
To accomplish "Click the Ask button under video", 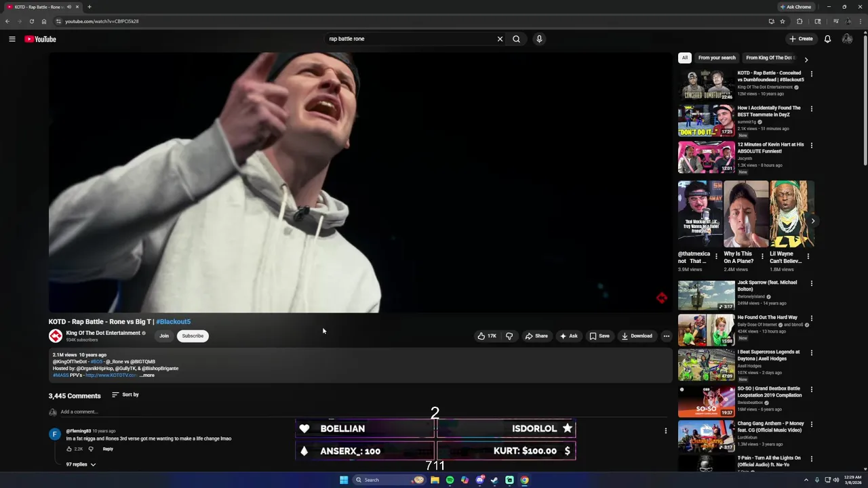I will pyautogui.click(x=569, y=336).
